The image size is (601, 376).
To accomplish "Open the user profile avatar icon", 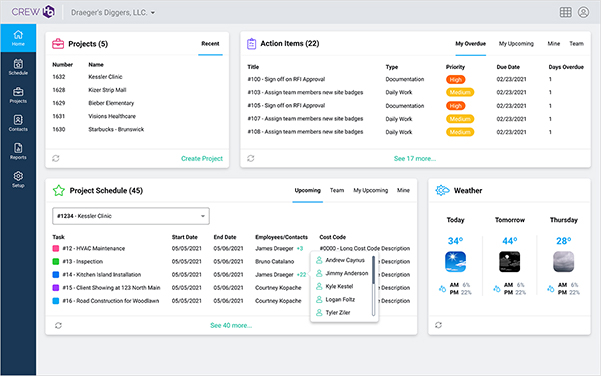I will coord(583,12).
